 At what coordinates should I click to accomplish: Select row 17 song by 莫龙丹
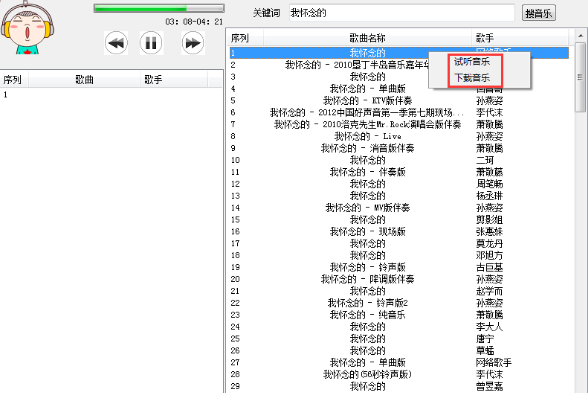tap(399, 243)
